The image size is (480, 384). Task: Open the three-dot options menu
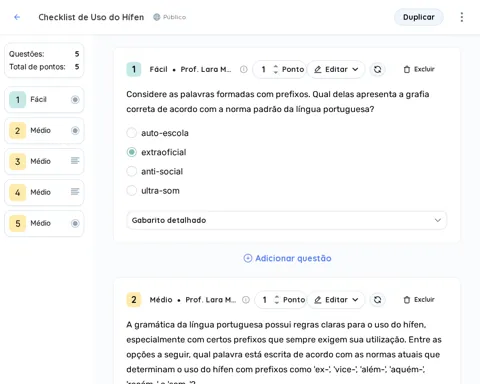pos(462,17)
